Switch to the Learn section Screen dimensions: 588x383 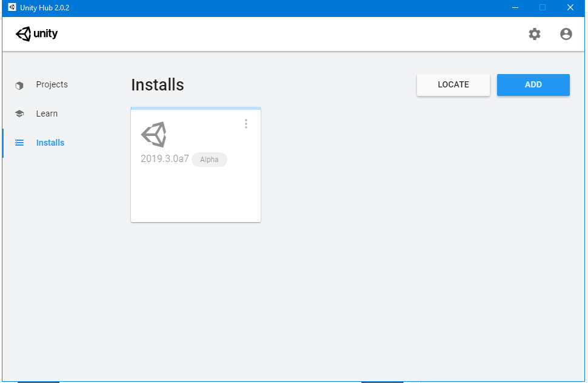(47, 114)
